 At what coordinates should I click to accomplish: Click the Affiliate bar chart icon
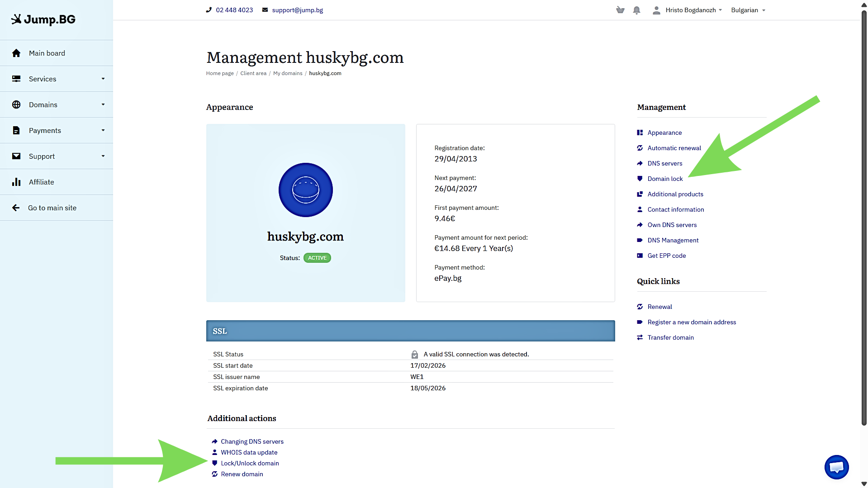click(x=16, y=182)
